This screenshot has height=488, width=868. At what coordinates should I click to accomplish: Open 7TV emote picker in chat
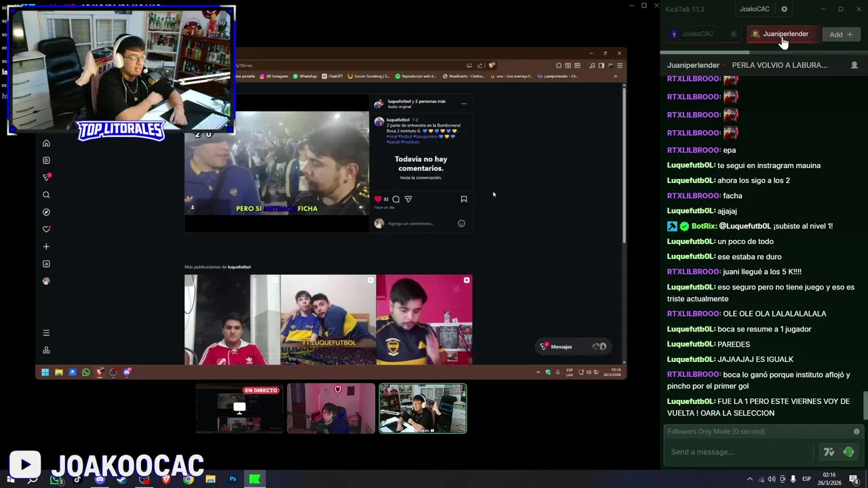pyautogui.click(x=829, y=452)
